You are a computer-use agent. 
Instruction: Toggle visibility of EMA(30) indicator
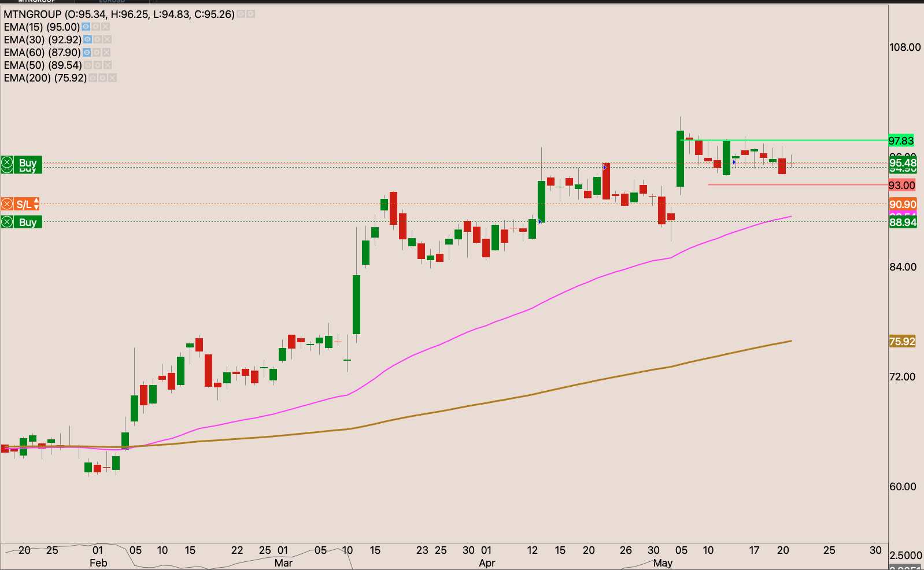(87, 40)
